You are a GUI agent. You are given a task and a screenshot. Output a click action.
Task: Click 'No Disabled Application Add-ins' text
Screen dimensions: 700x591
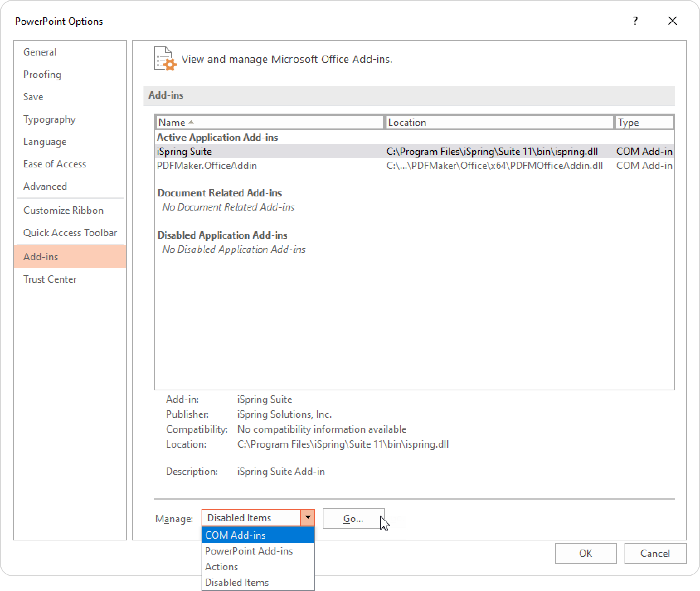233,249
